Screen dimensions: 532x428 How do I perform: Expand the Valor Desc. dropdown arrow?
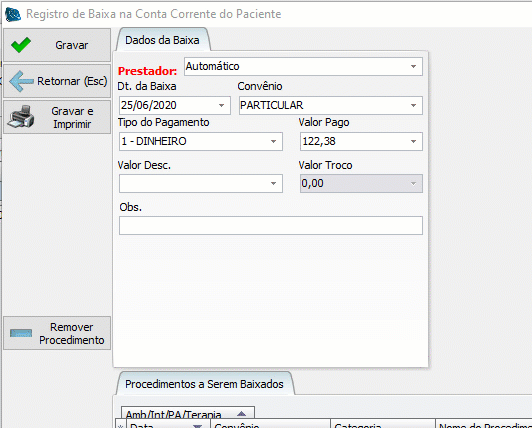(273, 184)
